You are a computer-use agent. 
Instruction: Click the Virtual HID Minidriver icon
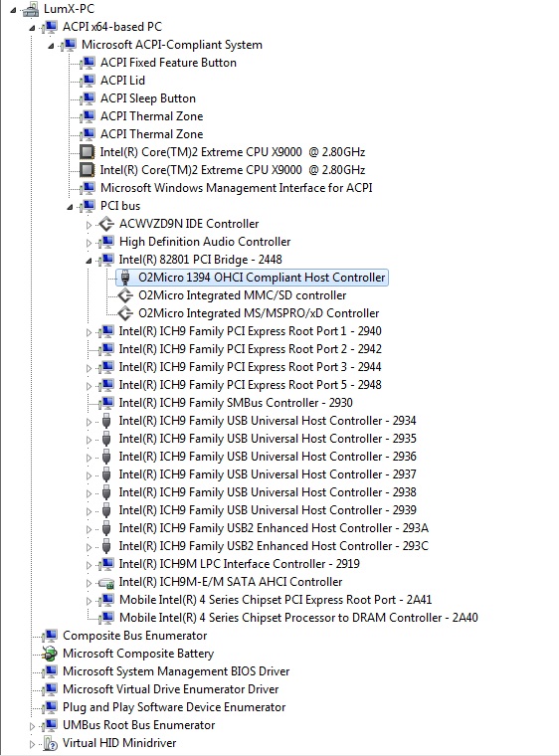pyautogui.click(x=50, y=743)
